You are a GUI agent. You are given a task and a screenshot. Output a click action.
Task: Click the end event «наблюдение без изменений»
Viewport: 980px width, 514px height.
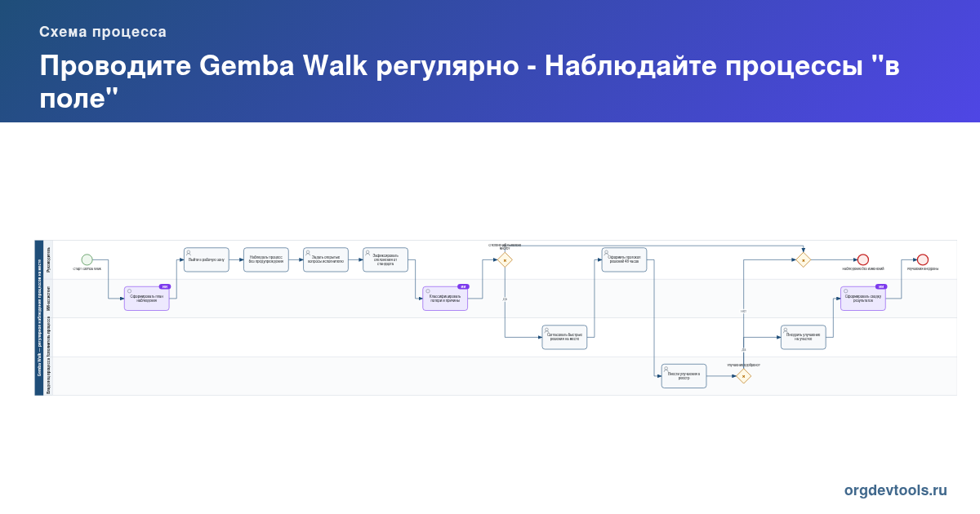862,259
